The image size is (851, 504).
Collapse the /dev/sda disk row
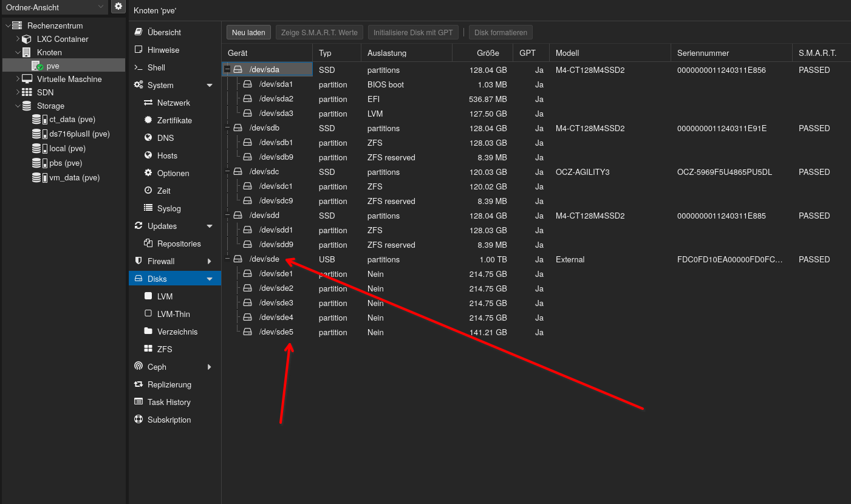click(x=227, y=70)
